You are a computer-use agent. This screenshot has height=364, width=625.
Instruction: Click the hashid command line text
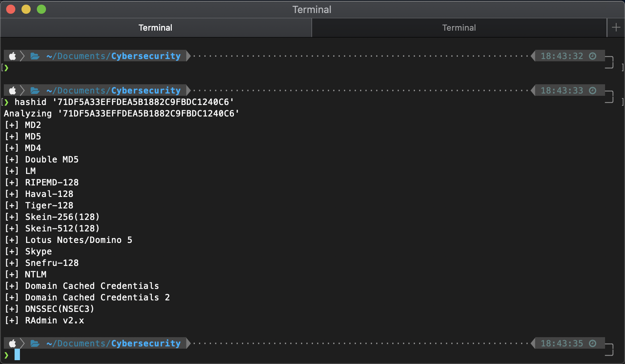[124, 102]
